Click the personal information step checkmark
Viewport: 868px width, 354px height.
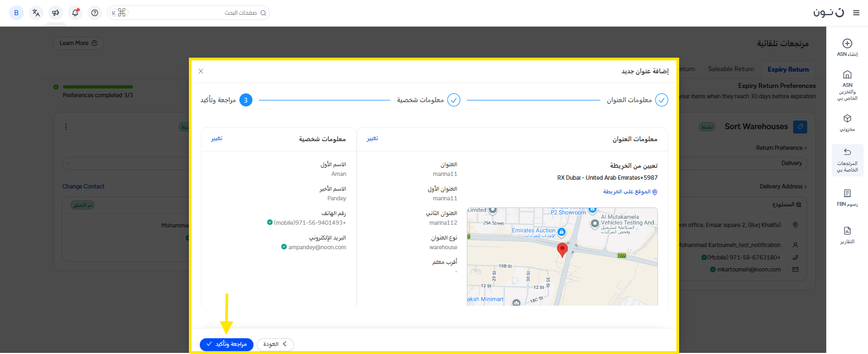point(454,100)
